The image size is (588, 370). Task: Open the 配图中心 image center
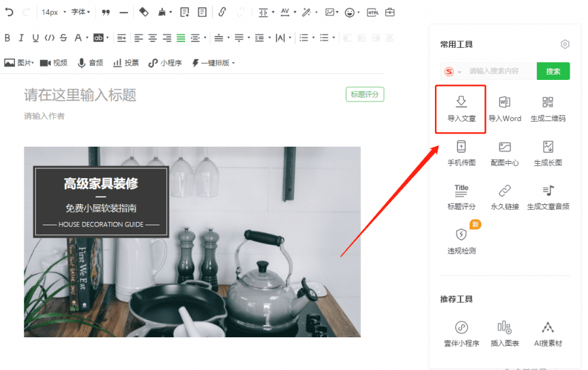pyautogui.click(x=505, y=153)
